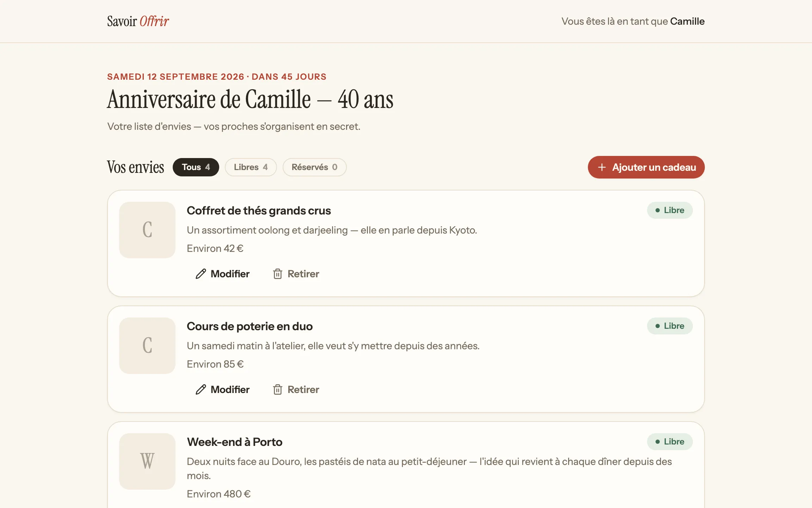
Task: Click pencil icon for Cours de poterie
Action: click(201, 389)
